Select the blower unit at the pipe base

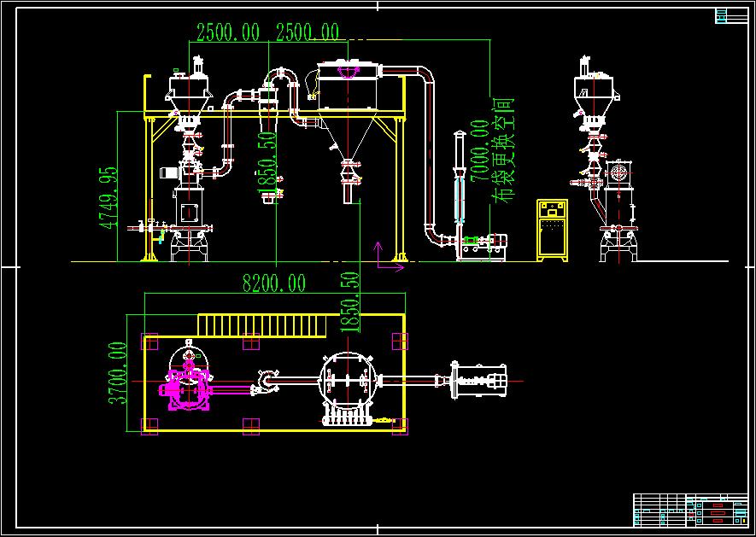pyautogui.click(x=483, y=245)
